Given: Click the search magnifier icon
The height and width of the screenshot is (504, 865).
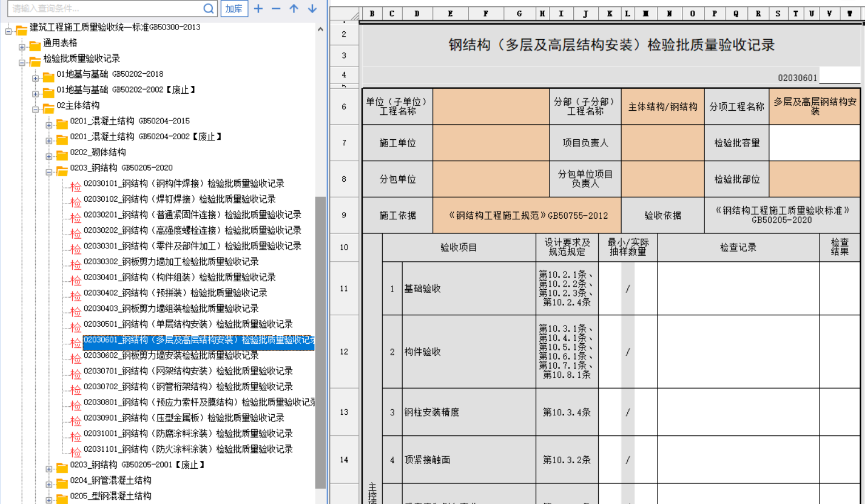Looking at the screenshot, I should [209, 9].
